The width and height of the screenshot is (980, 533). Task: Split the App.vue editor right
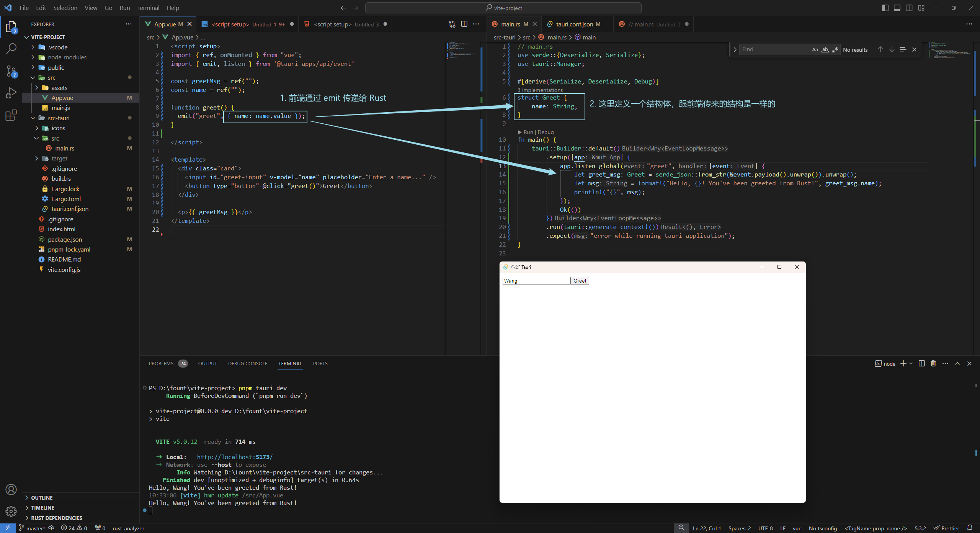pyautogui.click(x=464, y=24)
